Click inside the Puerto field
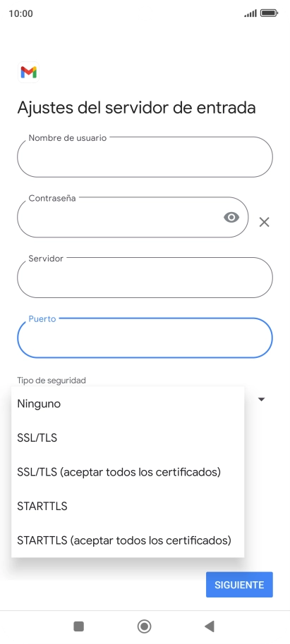The height and width of the screenshot is (644, 290). click(145, 338)
